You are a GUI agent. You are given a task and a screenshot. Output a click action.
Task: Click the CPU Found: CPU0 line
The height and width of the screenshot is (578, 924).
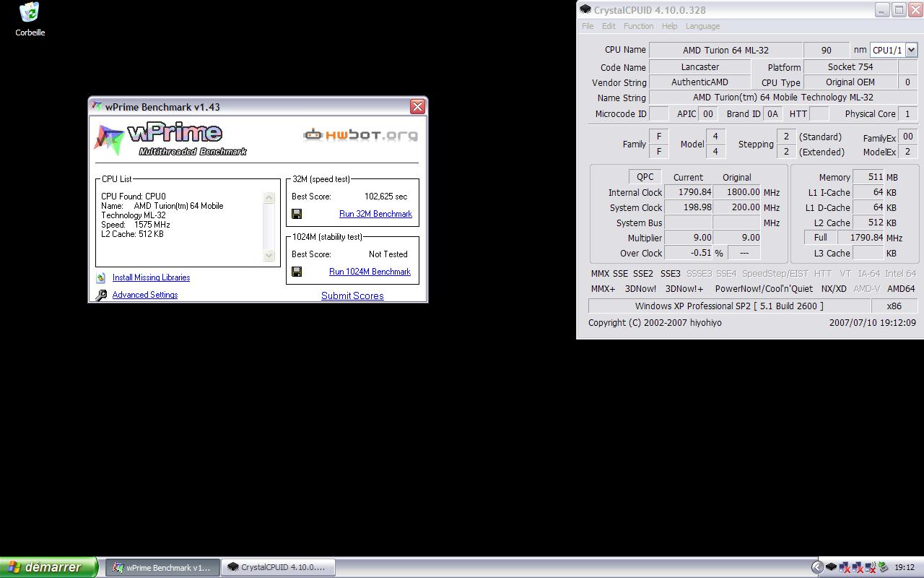pos(134,197)
